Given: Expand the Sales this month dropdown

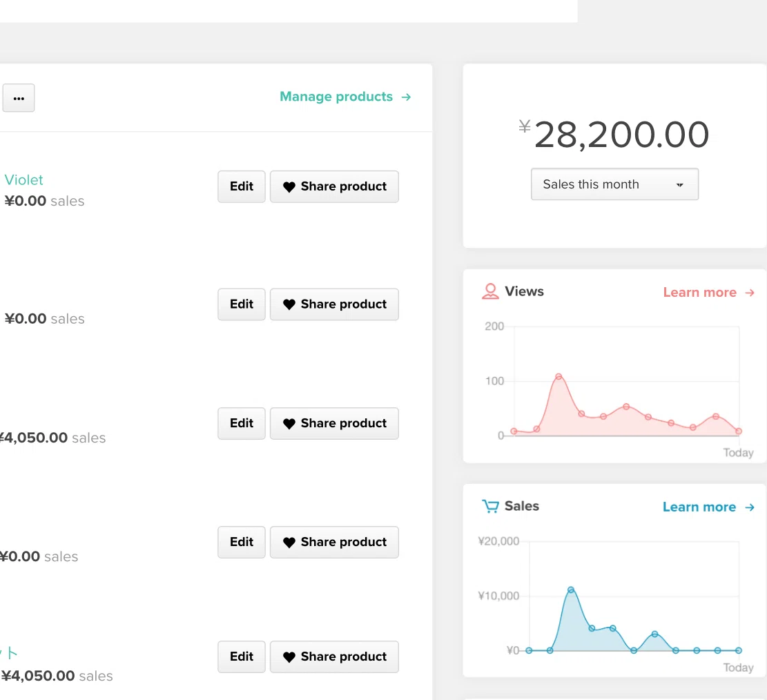Looking at the screenshot, I should point(614,184).
